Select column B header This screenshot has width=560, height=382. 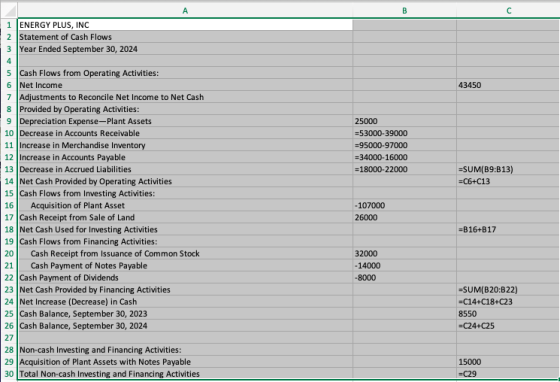point(404,11)
